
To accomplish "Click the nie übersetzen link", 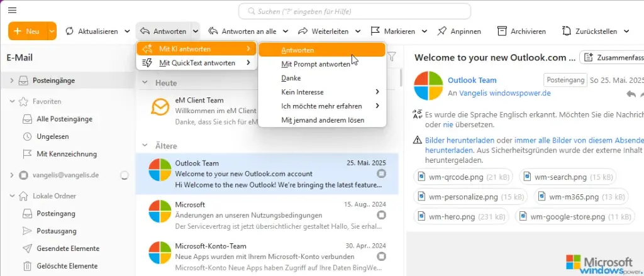I will 448,124.
